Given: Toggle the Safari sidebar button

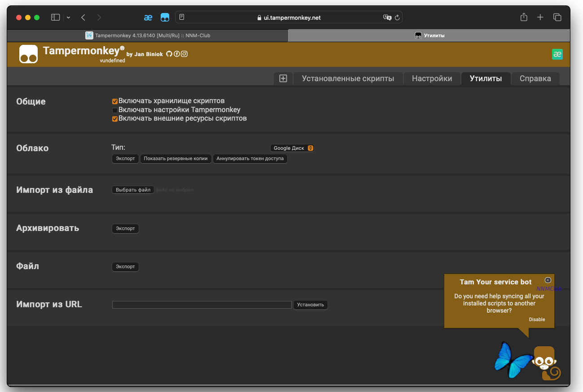Looking at the screenshot, I should pyautogui.click(x=56, y=17).
